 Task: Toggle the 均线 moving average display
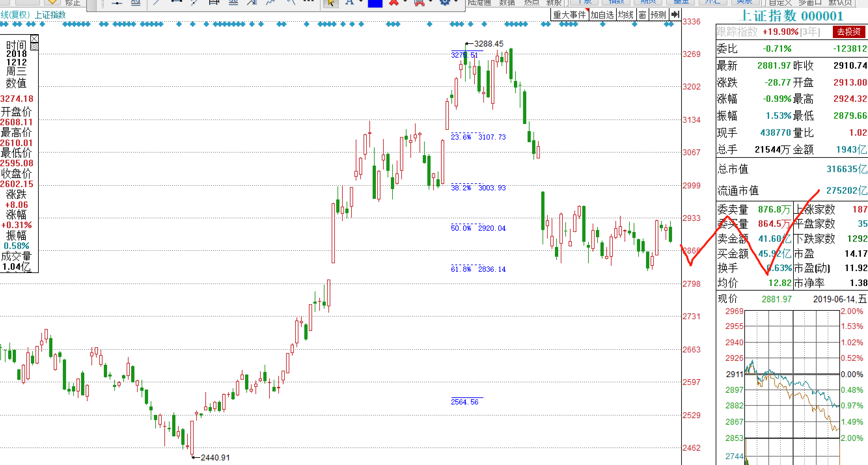coord(626,15)
